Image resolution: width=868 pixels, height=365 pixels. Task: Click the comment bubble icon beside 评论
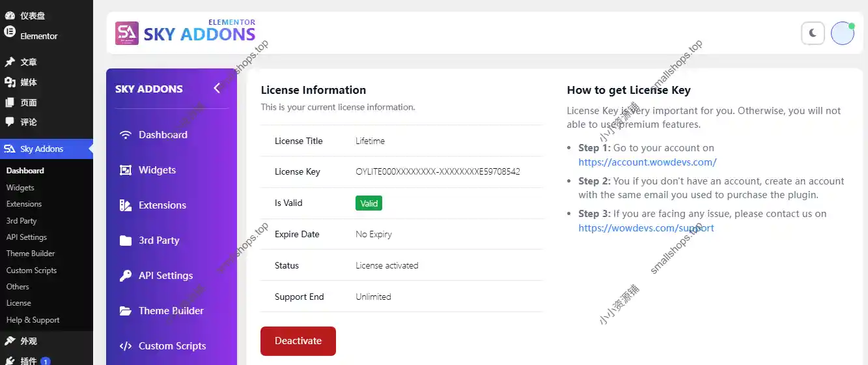[10, 122]
